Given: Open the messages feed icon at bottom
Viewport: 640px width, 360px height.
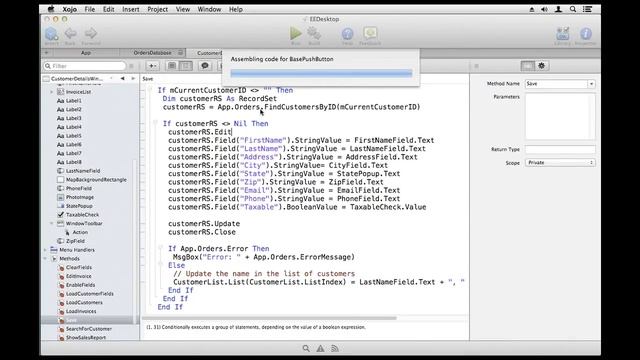Looking at the screenshot, I should click(x=335, y=348).
